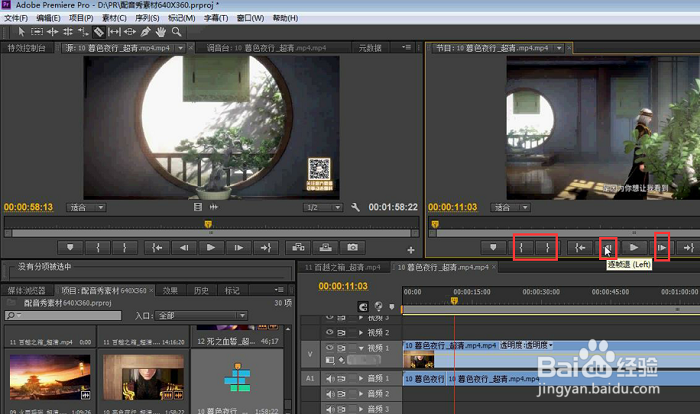Step forward one frame in Source monitor
This screenshot has height=414, width=700.
click(238, 247)
